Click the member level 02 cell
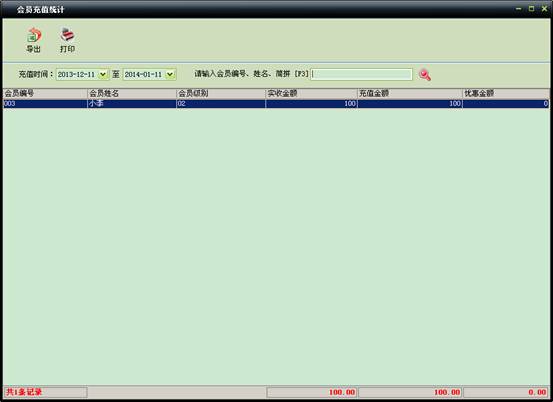The height and width of the screenshot is (402, 553). [221, 104]
